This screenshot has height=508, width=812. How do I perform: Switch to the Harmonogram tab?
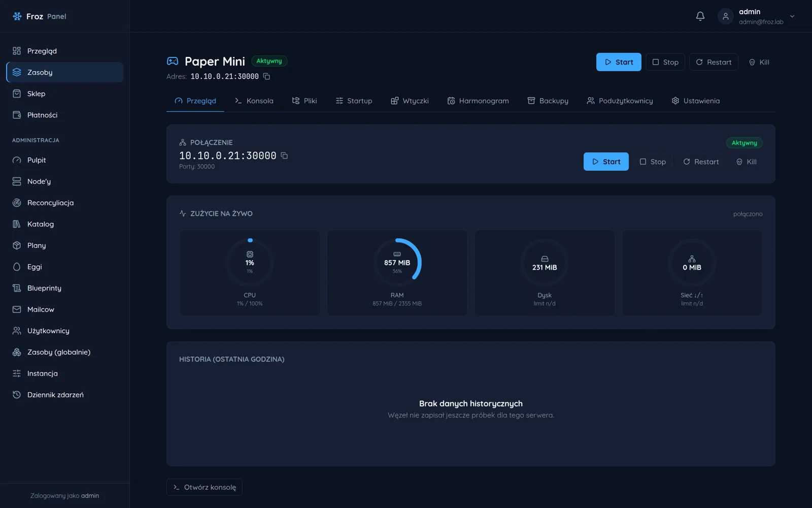[478, 101]
